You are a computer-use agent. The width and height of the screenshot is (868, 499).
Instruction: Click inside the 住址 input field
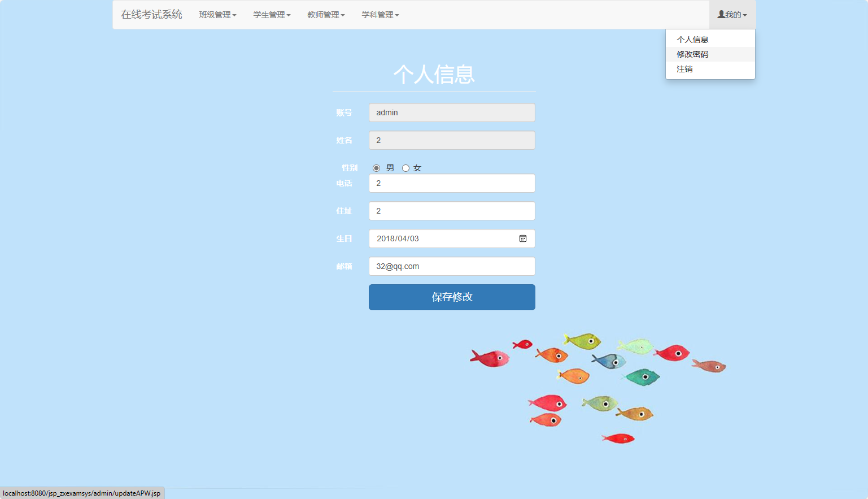point(451,211)
